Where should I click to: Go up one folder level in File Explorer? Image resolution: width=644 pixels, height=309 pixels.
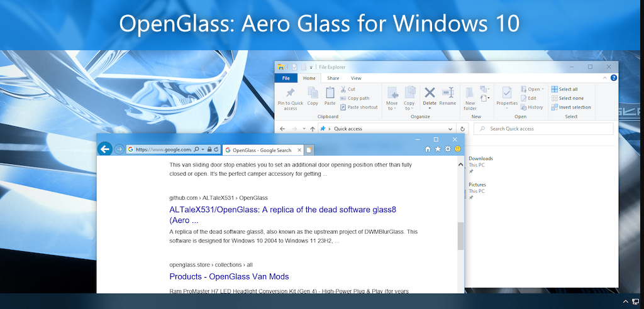click(313, 129)
